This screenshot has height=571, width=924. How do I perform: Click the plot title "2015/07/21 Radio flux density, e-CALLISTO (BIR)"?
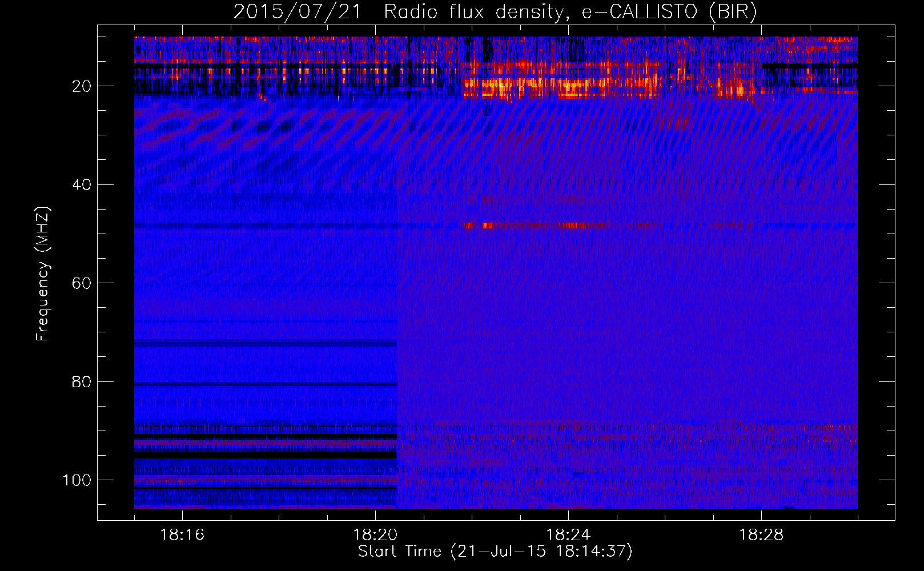pos(495,12)
